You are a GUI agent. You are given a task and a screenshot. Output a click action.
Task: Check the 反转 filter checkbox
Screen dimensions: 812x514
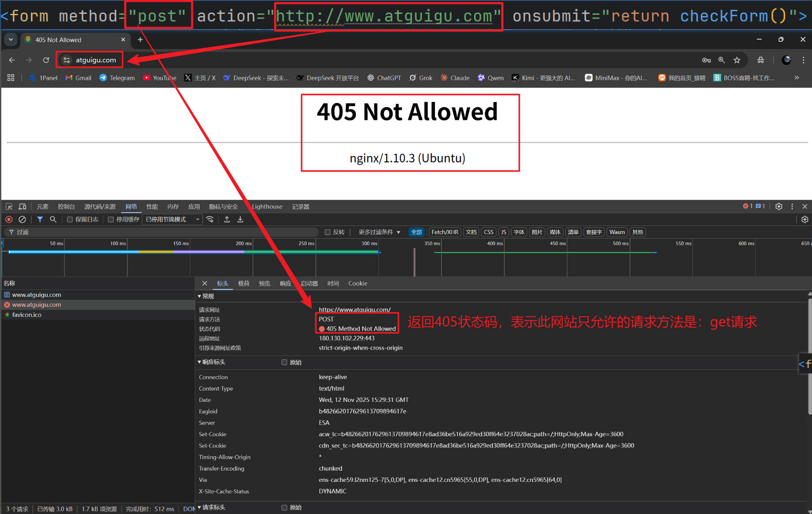pos(328,232)
